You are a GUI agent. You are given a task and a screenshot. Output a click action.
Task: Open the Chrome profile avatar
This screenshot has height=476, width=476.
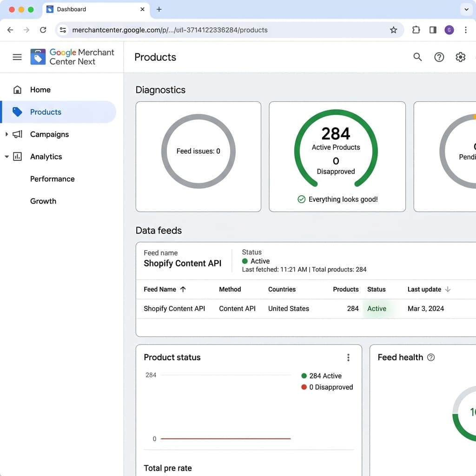tap(450, 30)
